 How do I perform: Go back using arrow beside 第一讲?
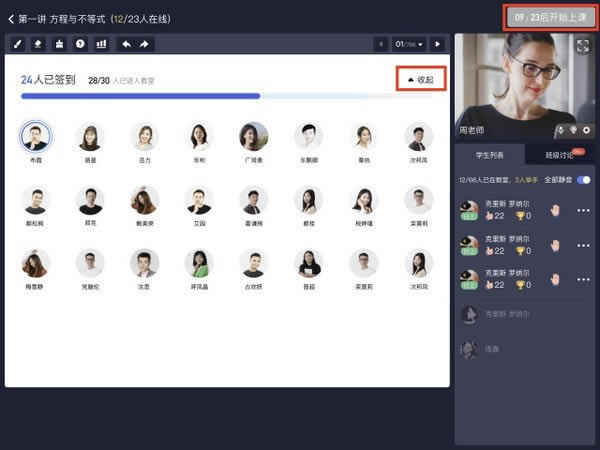point(11,18)
